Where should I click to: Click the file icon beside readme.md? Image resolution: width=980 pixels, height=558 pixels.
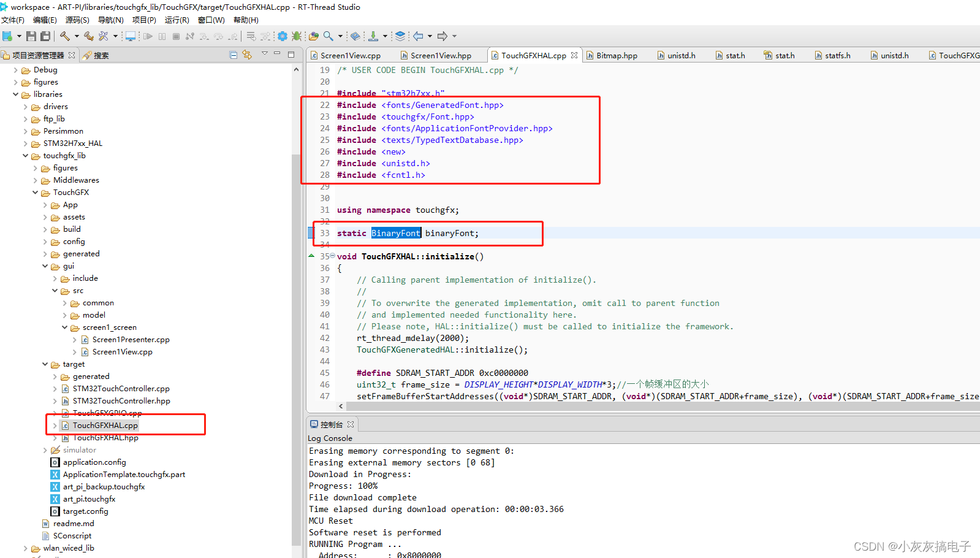tap(45, 524)
